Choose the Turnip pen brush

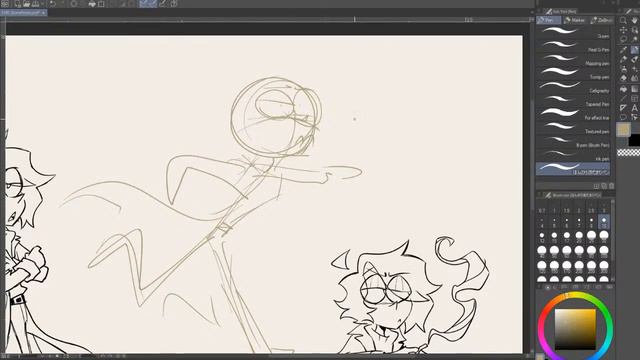point(573,74)
